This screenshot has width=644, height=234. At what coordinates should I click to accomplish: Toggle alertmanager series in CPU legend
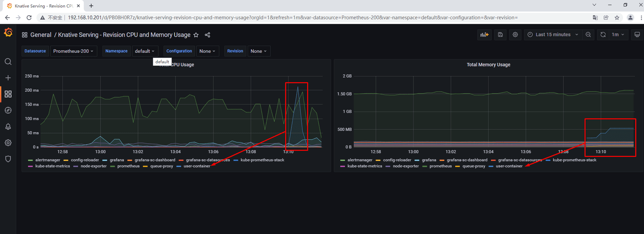[47, 160]
